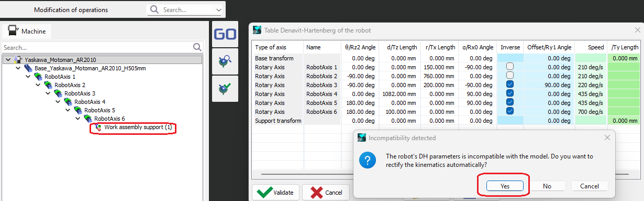The image size is (644, 201).
Task: Collapse the RobotAxis 3 node
Action: (x=48, y=93)
